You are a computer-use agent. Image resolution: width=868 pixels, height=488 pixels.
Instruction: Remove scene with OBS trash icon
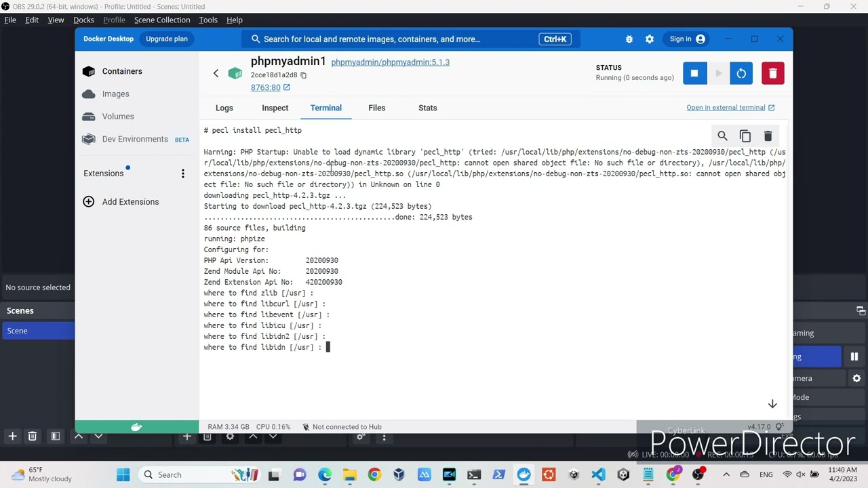[32, 436]
